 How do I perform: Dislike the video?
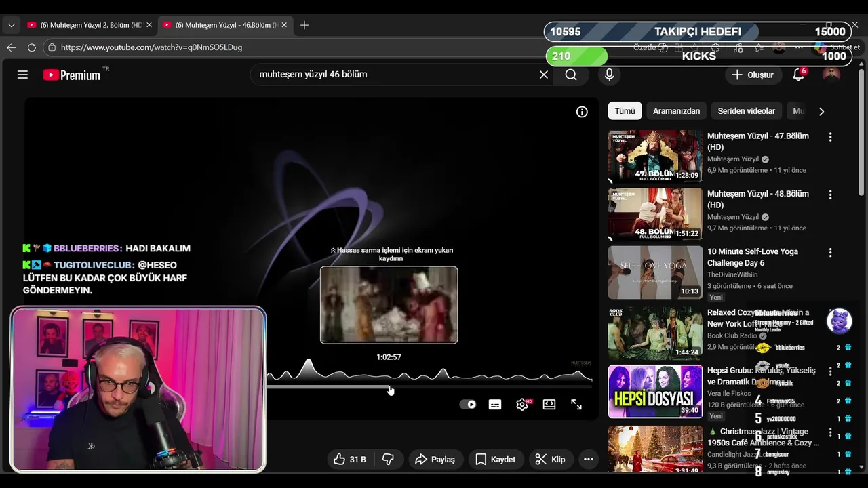tap(388, 460)
